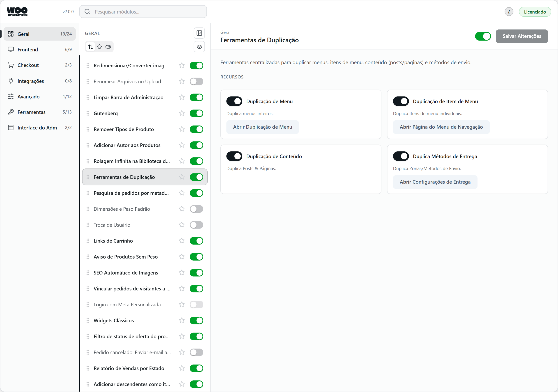Focus the Pesquisar módulos search field
Image resolution: width=558 pixels, height=392 pixels.
(x=143, y=12)
